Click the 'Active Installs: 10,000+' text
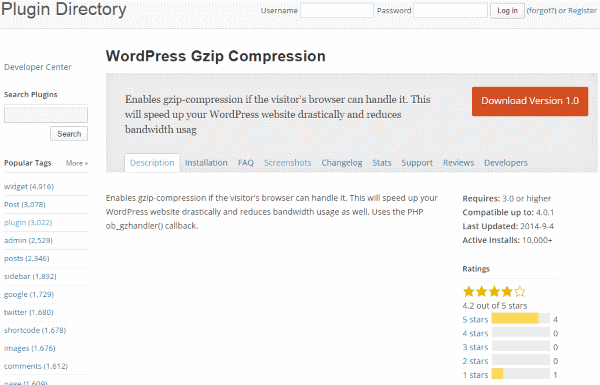Image resolution: width=600 pixels, height=385 pixels. tap(507, 240)
